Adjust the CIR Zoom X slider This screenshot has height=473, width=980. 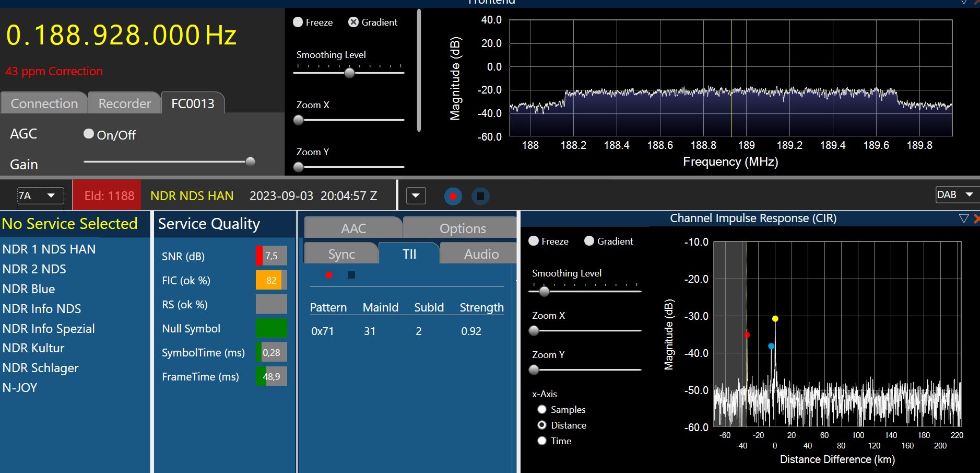(534, 331)
